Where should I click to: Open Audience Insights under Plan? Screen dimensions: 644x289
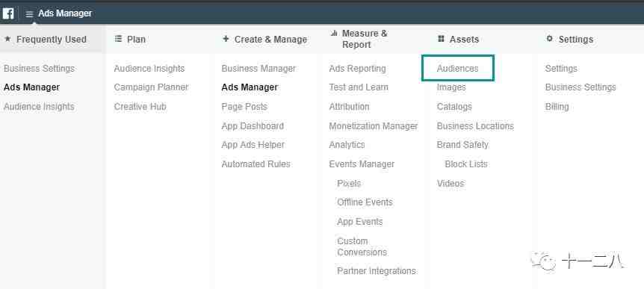149,69
